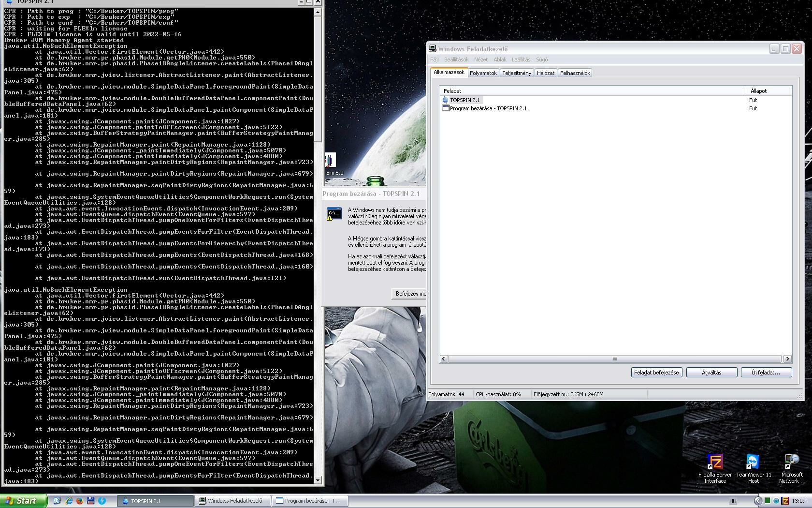Click the green CPU usage tray icon

767,501
